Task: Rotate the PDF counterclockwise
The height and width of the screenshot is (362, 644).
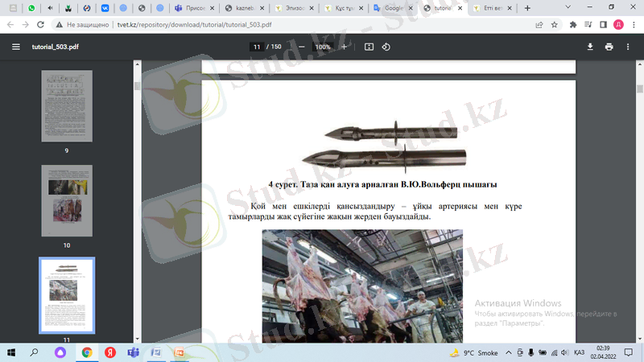Action: (386, 47)
